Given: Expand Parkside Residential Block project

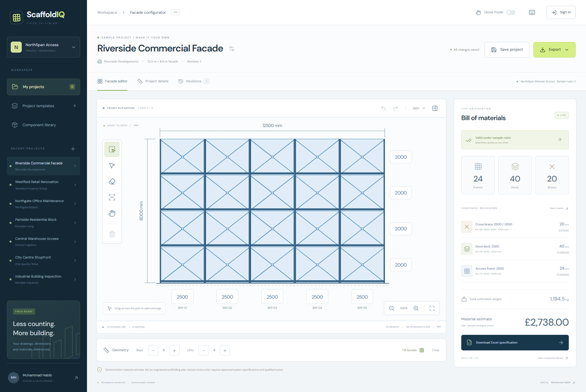Looking at the screenshot, I should click(43, 223).
